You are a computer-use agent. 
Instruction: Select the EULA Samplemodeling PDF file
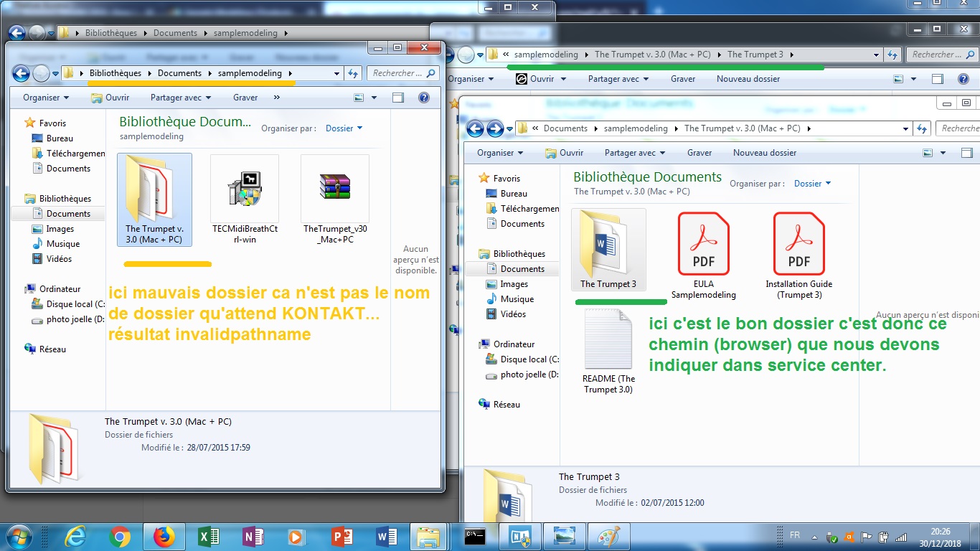tap(704, 255)
